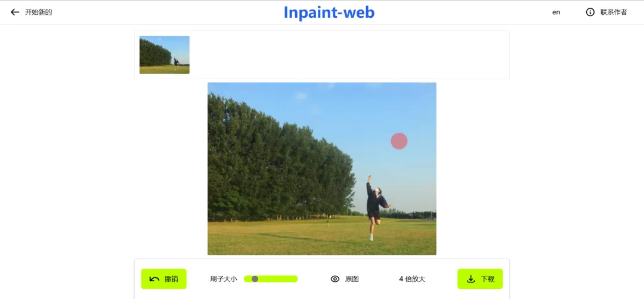
Task: Click the 刷子大小 brush size label
Action: coord(224,279)
